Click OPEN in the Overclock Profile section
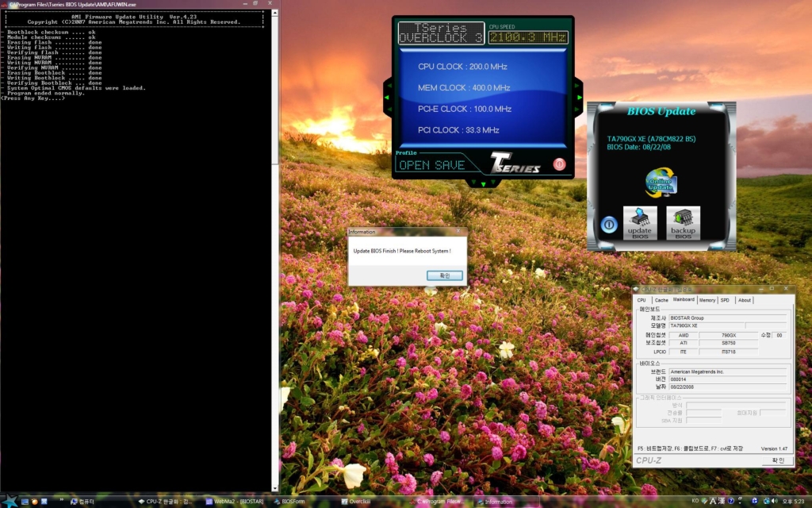Image resolution: width=812 pixels, height=508 pixels. pyautogui.click(x=413, y=165)
